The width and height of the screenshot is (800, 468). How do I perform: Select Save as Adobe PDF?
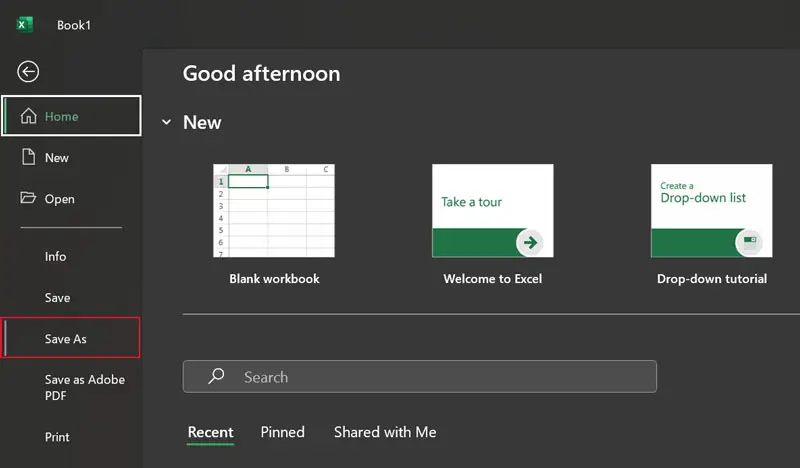tap(71, 387)
